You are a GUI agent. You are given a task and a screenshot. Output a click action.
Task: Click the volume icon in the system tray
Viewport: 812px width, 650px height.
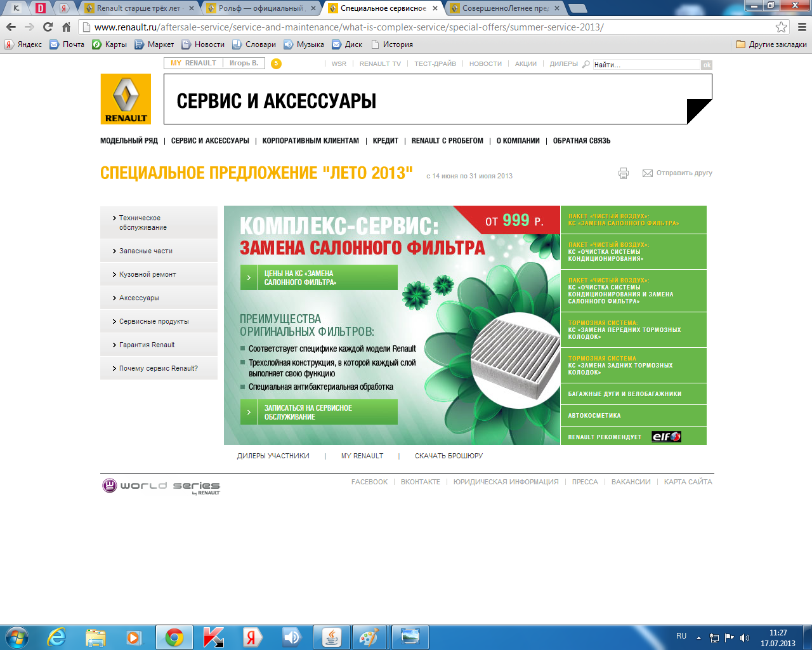click(x=745, y=637)
